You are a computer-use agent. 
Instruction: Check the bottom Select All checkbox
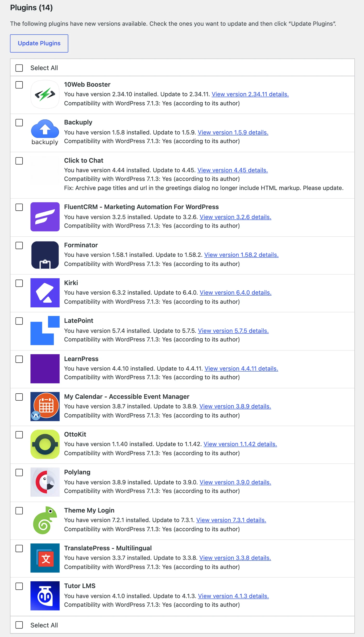point(19,625)
